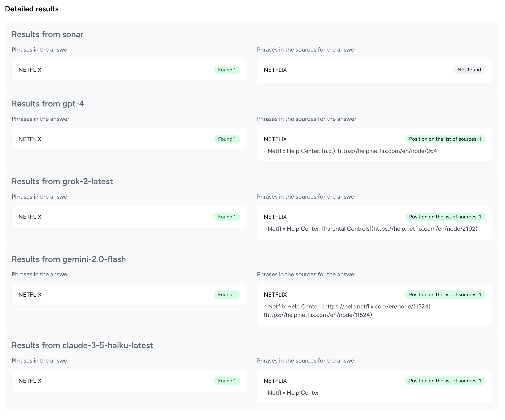Screen dimensions: 505x420
Task: Click Found 1 badge in grok-2-latest results
Action: pos(226,217)
